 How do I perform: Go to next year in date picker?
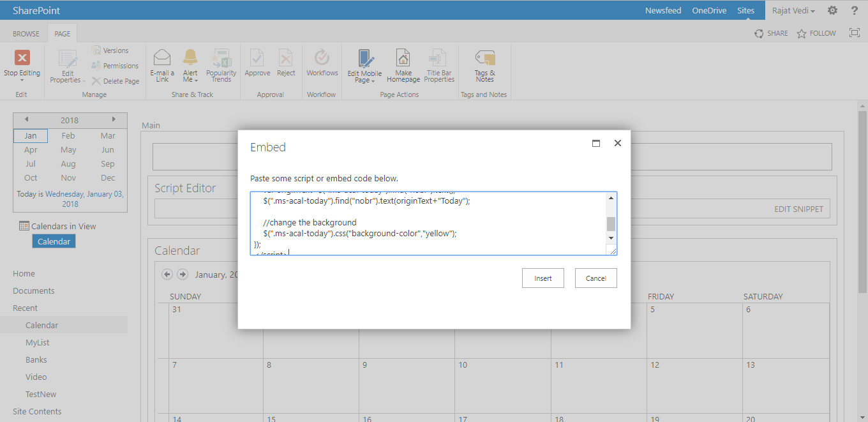[114, 119]
